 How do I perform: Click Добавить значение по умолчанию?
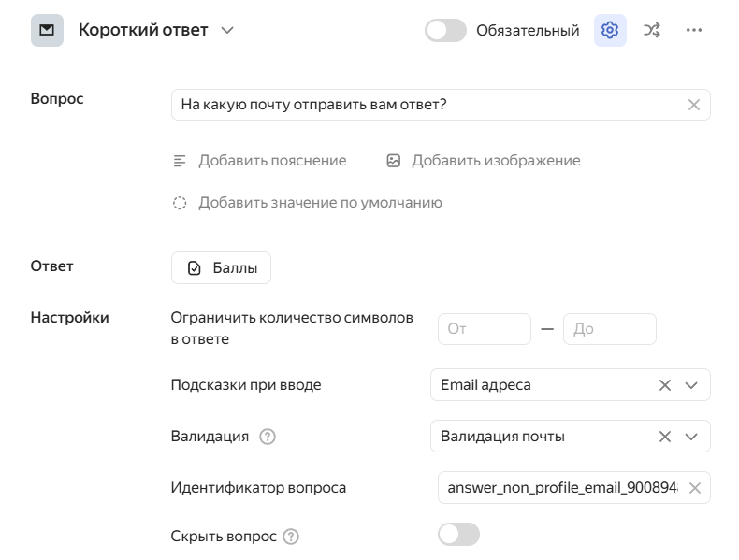tap(319, 203)
